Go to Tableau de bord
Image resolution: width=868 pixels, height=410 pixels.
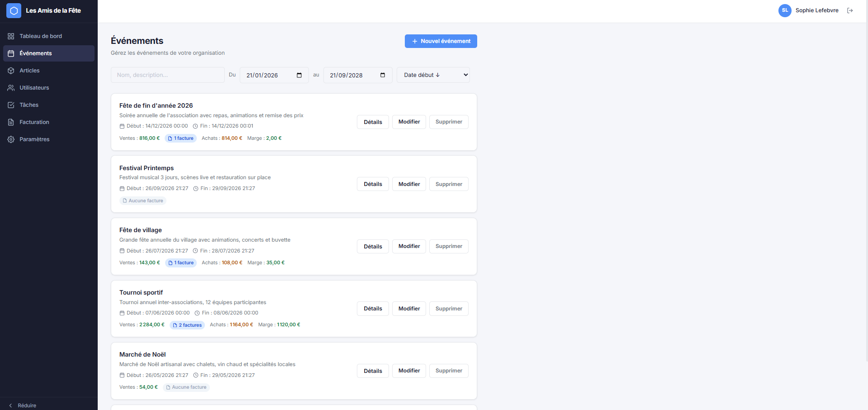click(49, 36)
